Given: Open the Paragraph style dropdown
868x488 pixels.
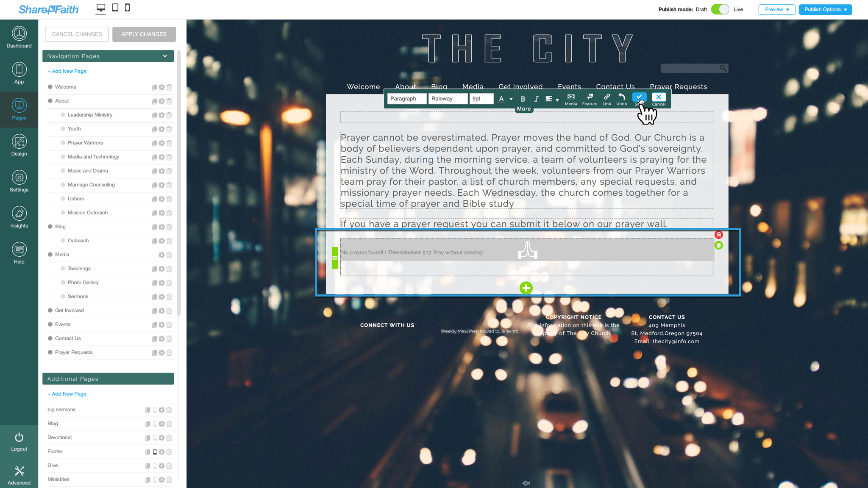Looking at the screenshot, I should click(x=406, y=99).
